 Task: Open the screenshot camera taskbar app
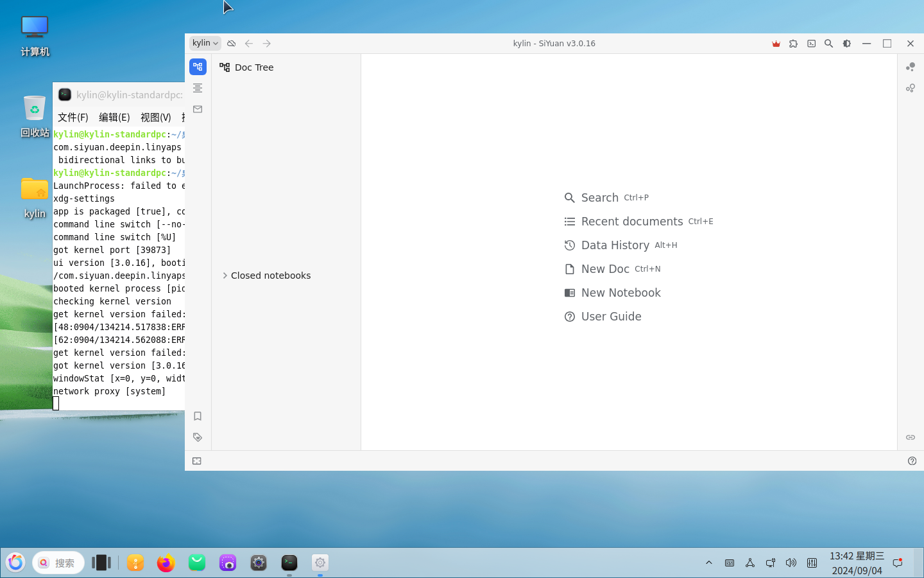(228, 563)
